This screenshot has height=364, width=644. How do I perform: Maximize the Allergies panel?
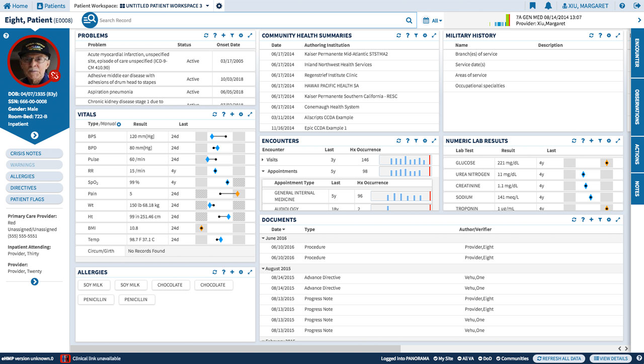click(250, 272)
